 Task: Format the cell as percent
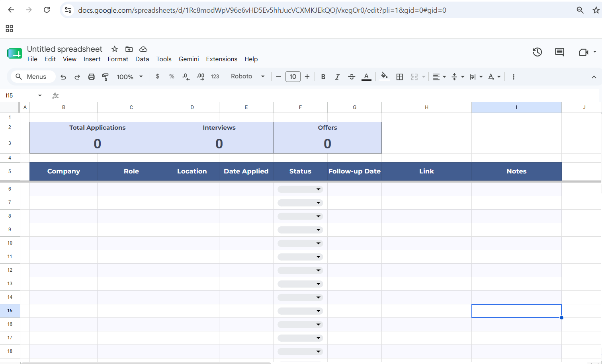[x=172, y=76]
